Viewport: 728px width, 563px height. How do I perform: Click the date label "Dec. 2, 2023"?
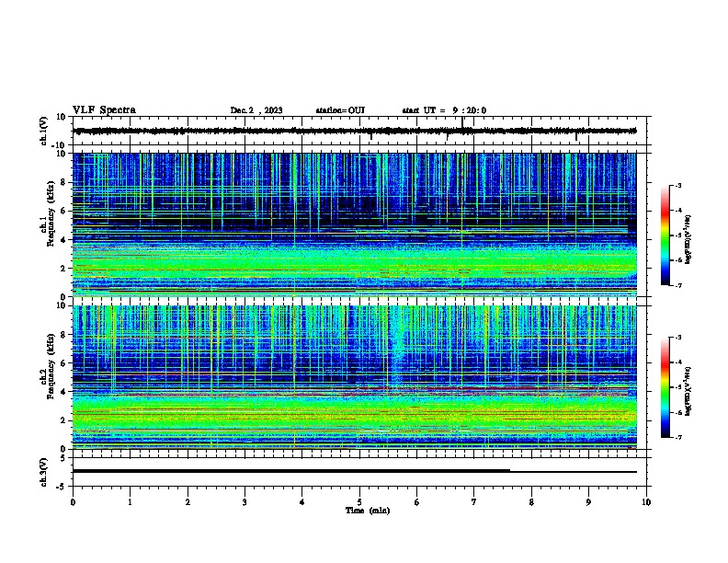point(256,110)
